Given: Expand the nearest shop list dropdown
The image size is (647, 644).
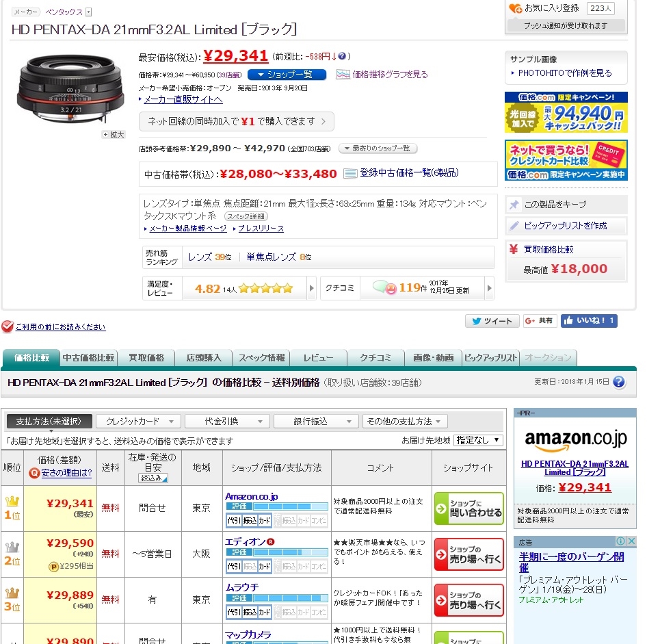Looking at the screenshot, I should pos(378,149).
